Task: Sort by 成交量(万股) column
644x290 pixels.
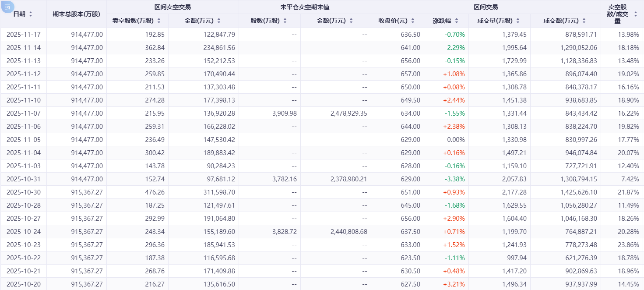Action: pos(518,21)
